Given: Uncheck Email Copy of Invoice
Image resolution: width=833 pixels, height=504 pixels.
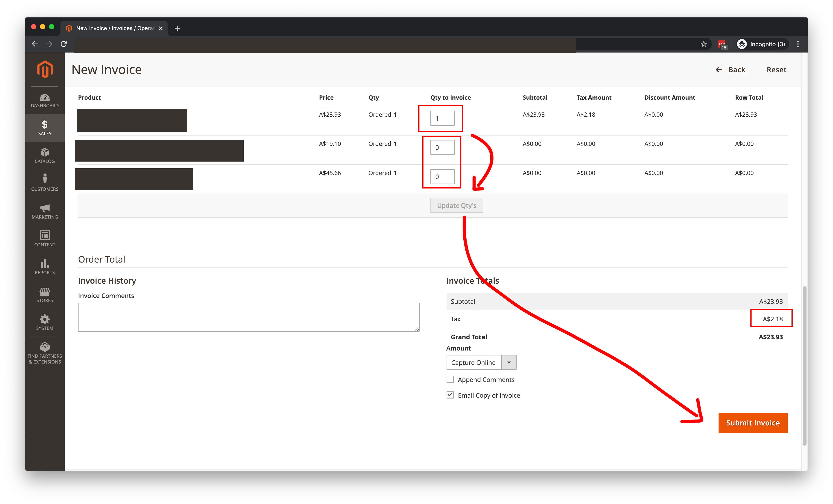Looking at the screenshot, I should pyautogui.click(x=450, y=395).
